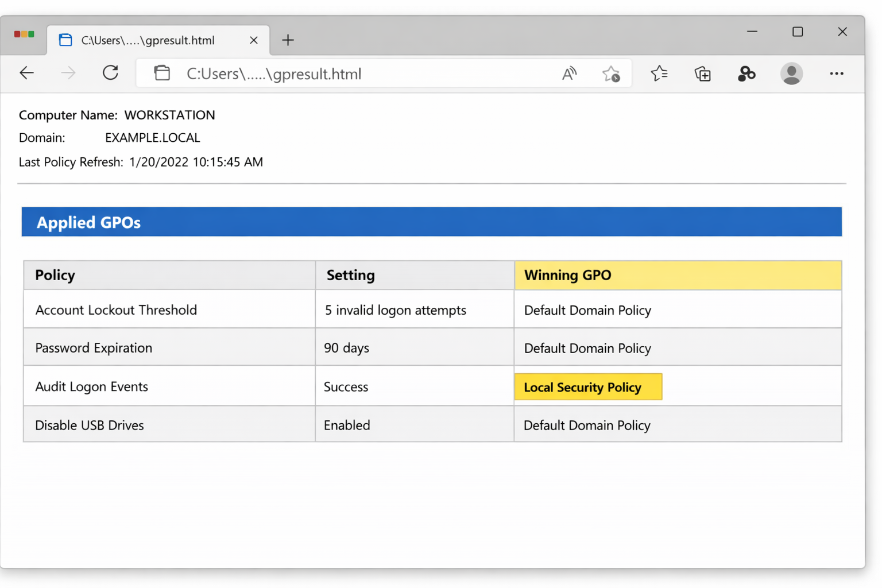
Task: Click the Winning GPO column header
Action: [x=678, y=275]
